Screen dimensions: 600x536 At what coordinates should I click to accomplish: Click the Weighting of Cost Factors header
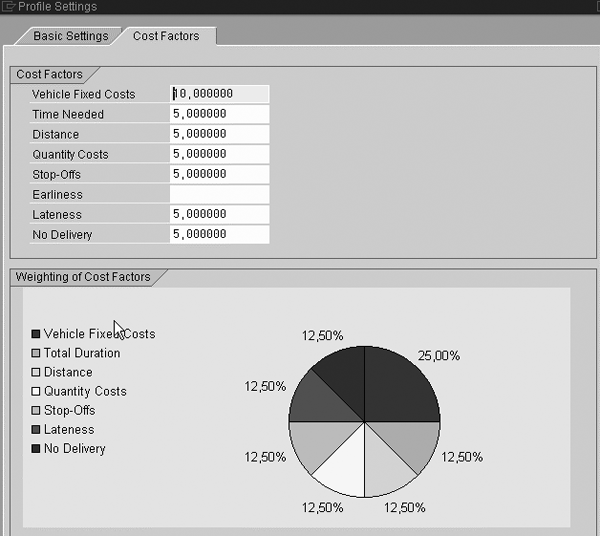[83, 277]
